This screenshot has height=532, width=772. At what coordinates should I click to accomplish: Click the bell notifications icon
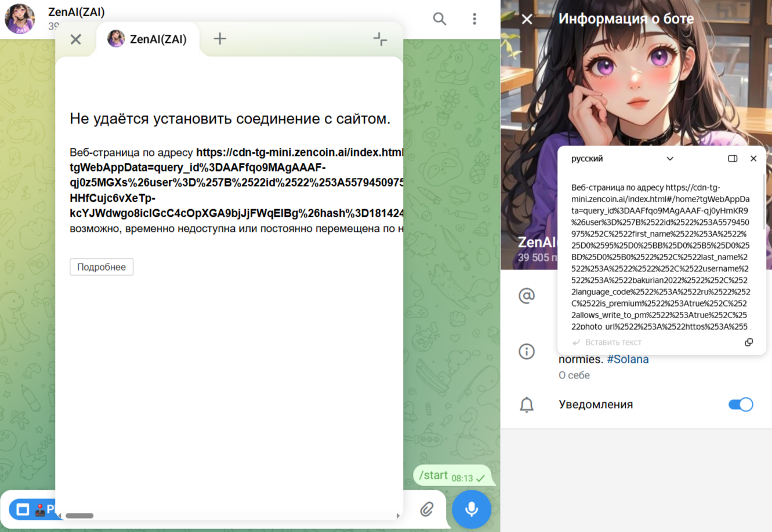coord(527,405)
